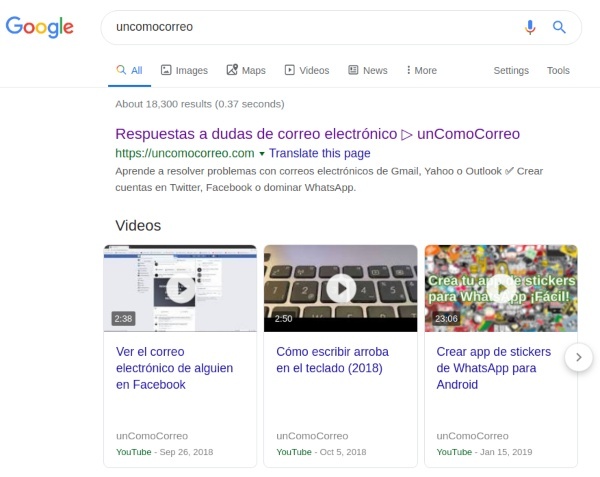Show next videos with the carousel arrow
Image resolution: width=600 pixels, height=477 pixels.
click(x=579, y=357)
